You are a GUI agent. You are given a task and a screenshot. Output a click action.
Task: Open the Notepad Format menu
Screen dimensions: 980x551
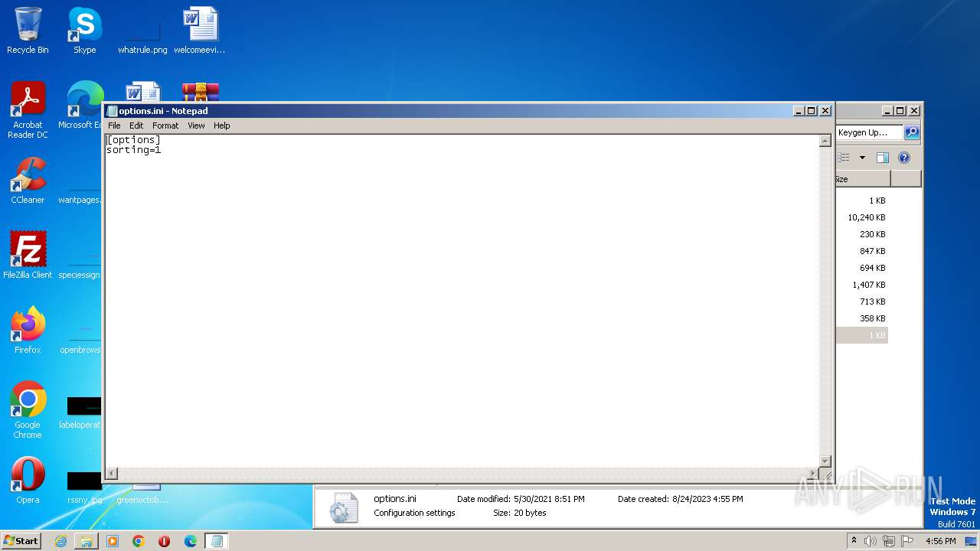pyautogui.click(x=165, y=126)
